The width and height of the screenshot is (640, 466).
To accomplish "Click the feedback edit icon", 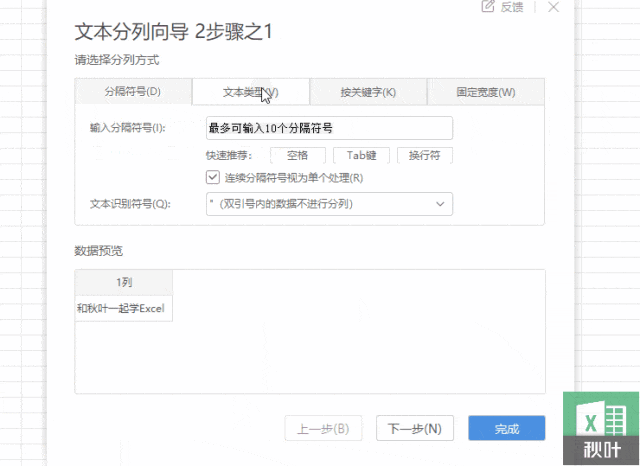I will click(488, 7).
